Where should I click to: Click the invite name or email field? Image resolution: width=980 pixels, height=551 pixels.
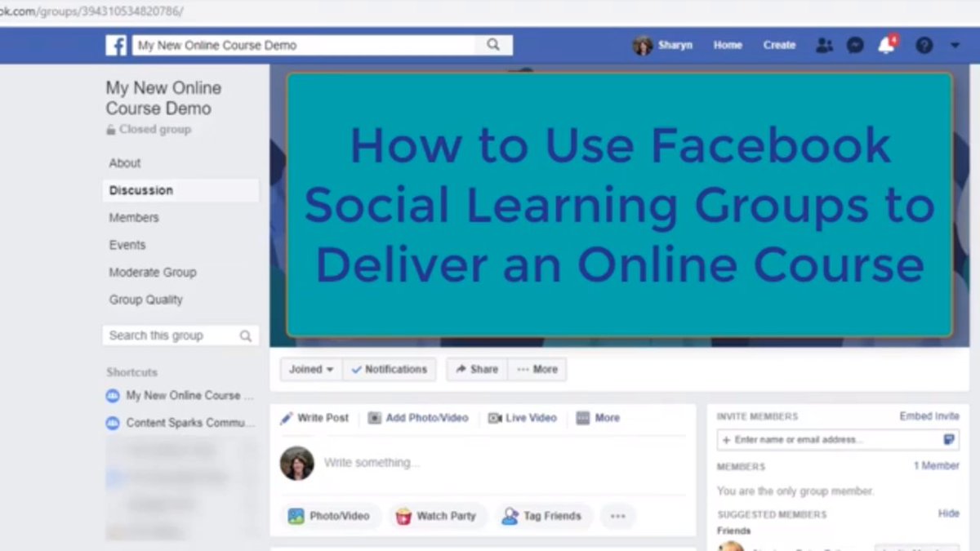tap(838, 439)
